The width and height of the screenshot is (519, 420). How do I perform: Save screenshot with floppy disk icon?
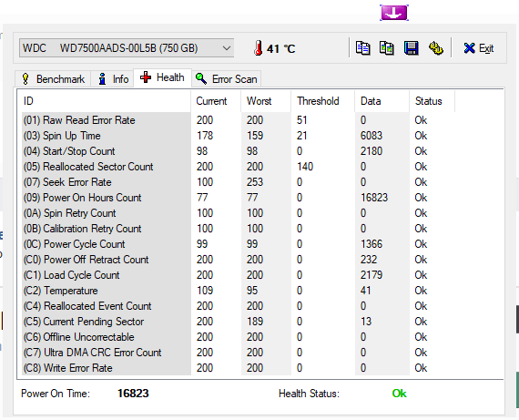click(411, 48)
